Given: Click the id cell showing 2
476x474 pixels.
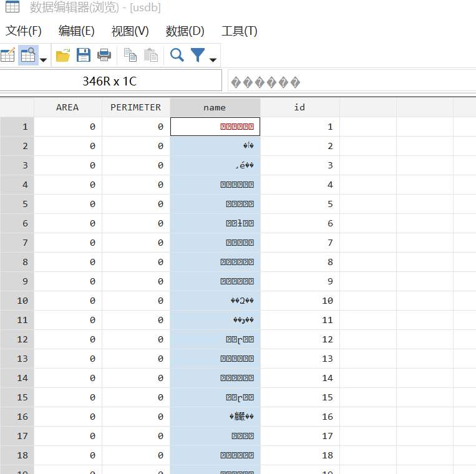Looking at the screenshot, I should pos(300,146).
